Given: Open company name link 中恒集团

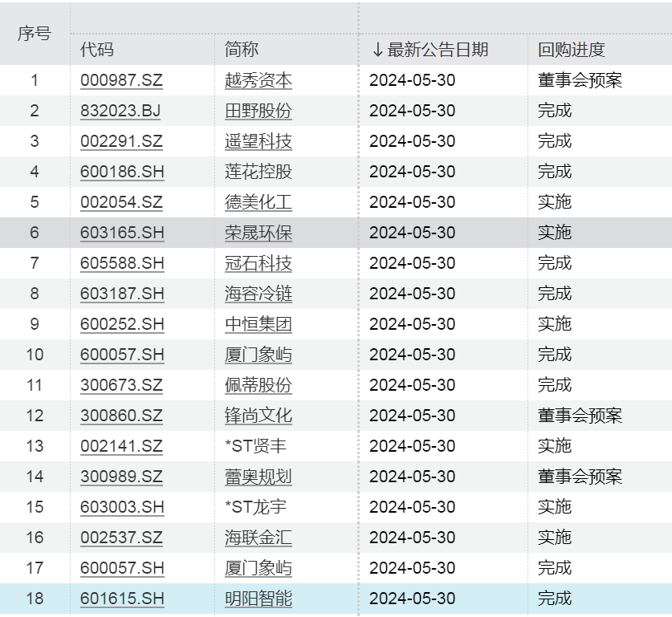Looking at the screenshot, I should 259,324.
